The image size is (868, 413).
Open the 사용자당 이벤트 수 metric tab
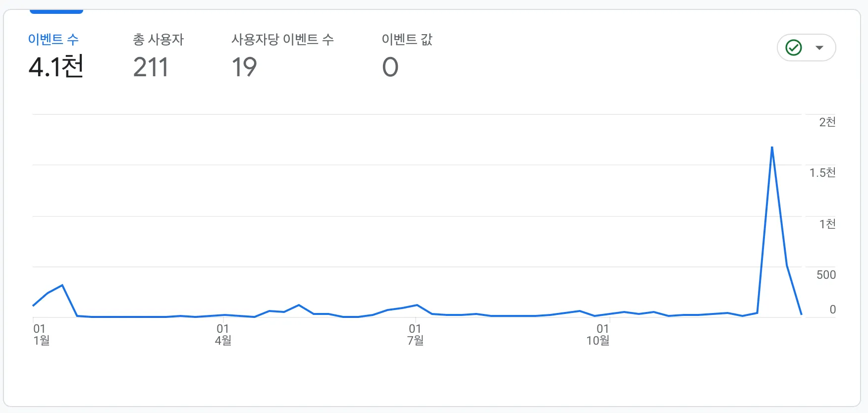283,40
